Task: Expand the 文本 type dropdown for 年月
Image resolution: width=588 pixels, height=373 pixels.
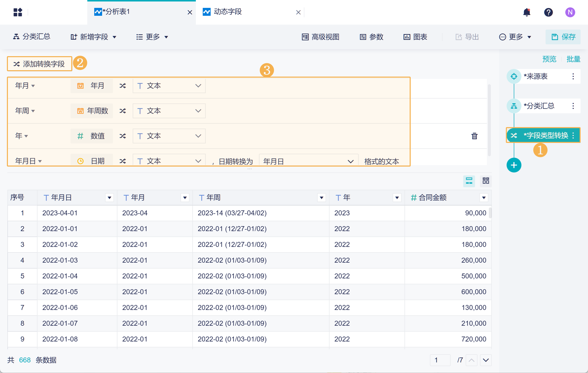Action: click(169, 86)
